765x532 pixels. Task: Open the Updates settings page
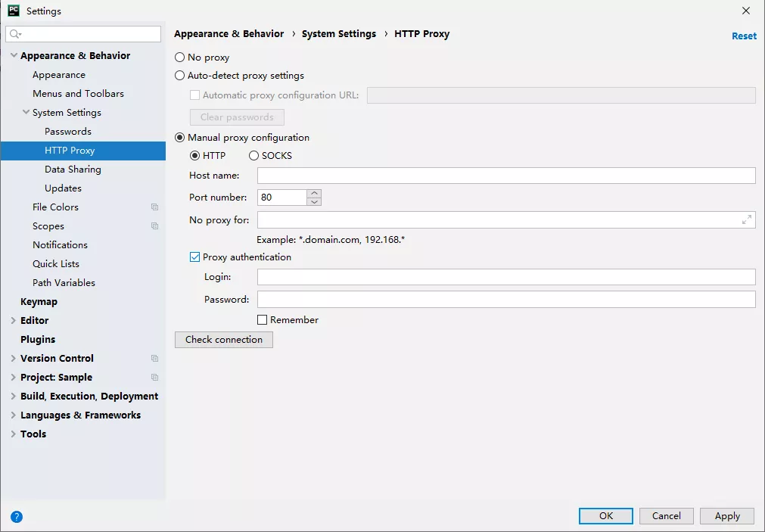(x=63, y=188)
